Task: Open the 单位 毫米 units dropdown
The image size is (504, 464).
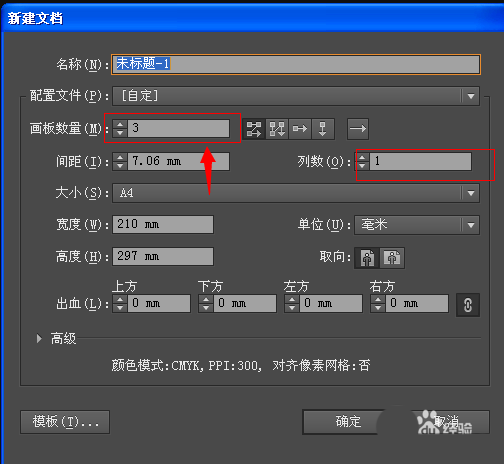Action: pos(417,225)
